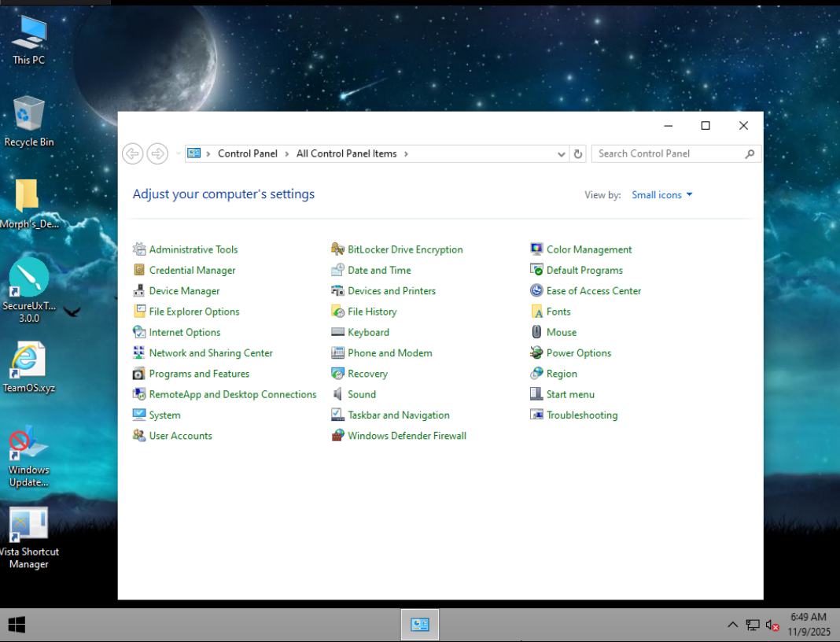Click the Color Management icon
Viewport: 840px width, 642px height.
(537, 249)
